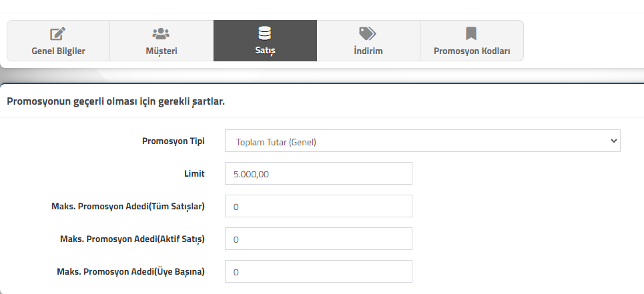
Task: Click the users group icon above Müşteri
Action: 161,33
